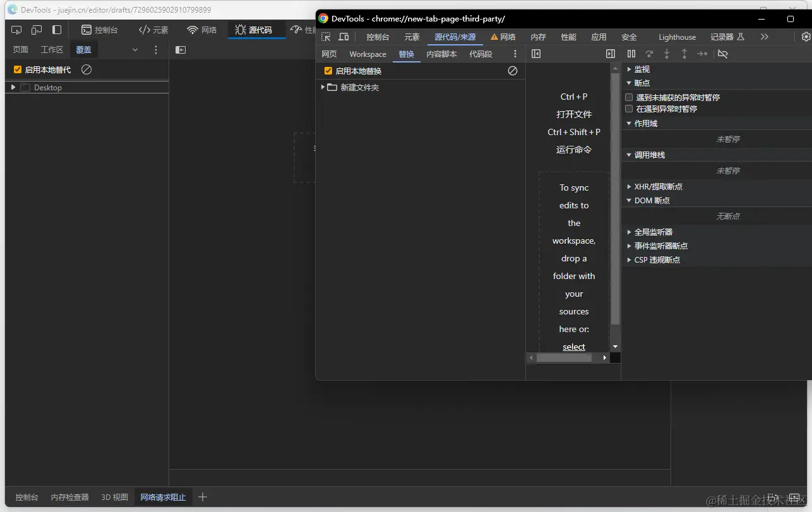Open the 元素 tab in Edge DevTools

[153, 30]
